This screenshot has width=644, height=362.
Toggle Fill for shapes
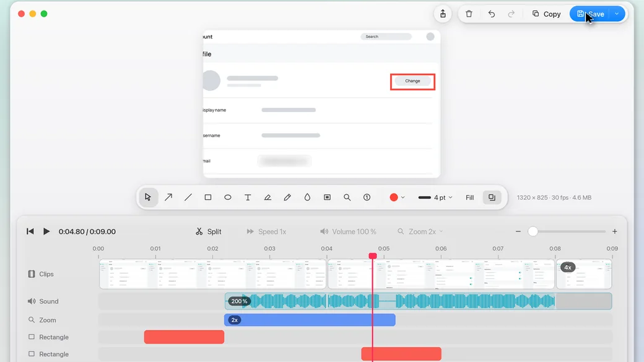[x=470, y=197]
